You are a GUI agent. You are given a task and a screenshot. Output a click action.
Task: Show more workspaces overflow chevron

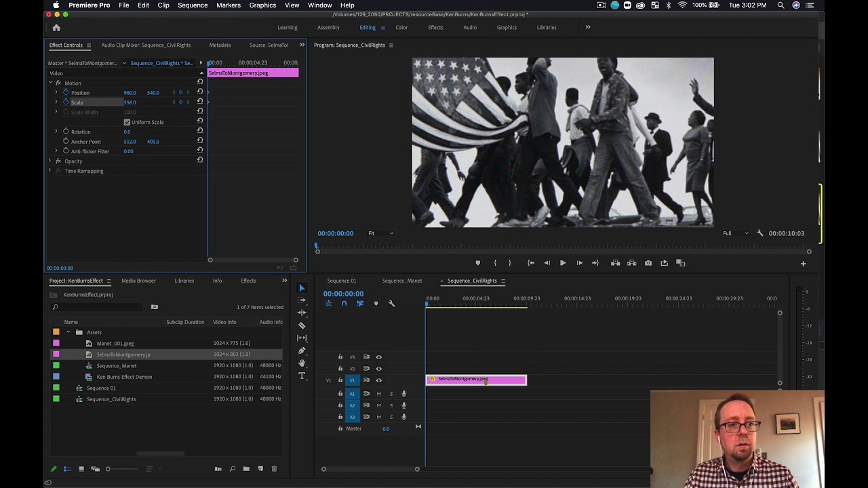(588, 27)
